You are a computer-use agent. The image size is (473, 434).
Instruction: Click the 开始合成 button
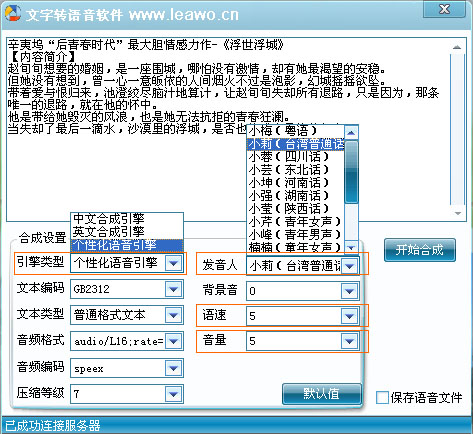[x=420, y=250]
